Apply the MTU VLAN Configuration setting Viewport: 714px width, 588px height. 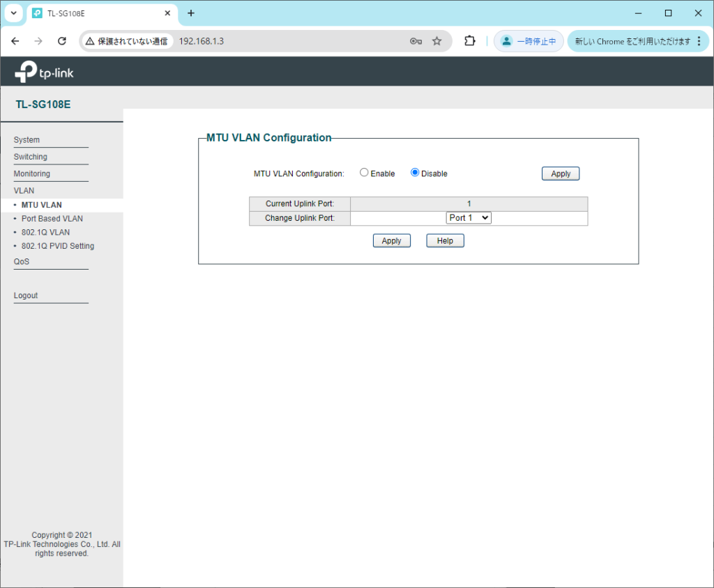click(560, 173)
